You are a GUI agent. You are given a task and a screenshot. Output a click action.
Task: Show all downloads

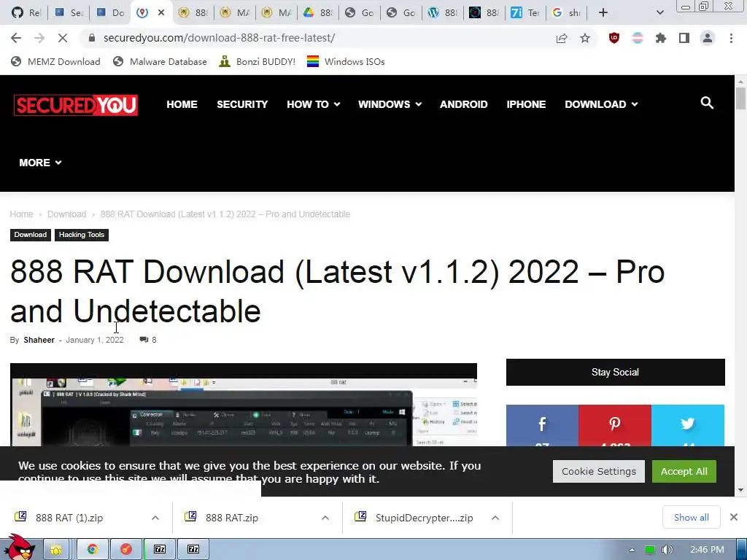[x=692, y=518]
